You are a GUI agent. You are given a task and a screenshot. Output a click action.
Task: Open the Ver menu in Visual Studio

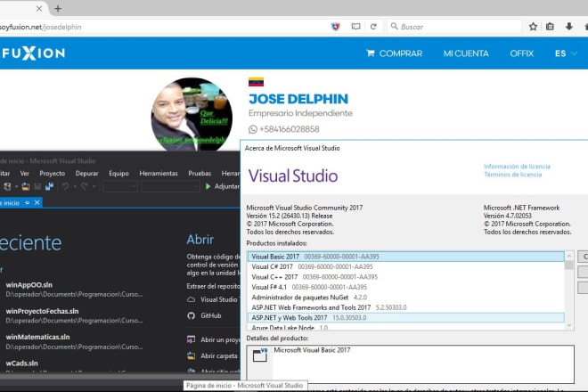point(24,174)
